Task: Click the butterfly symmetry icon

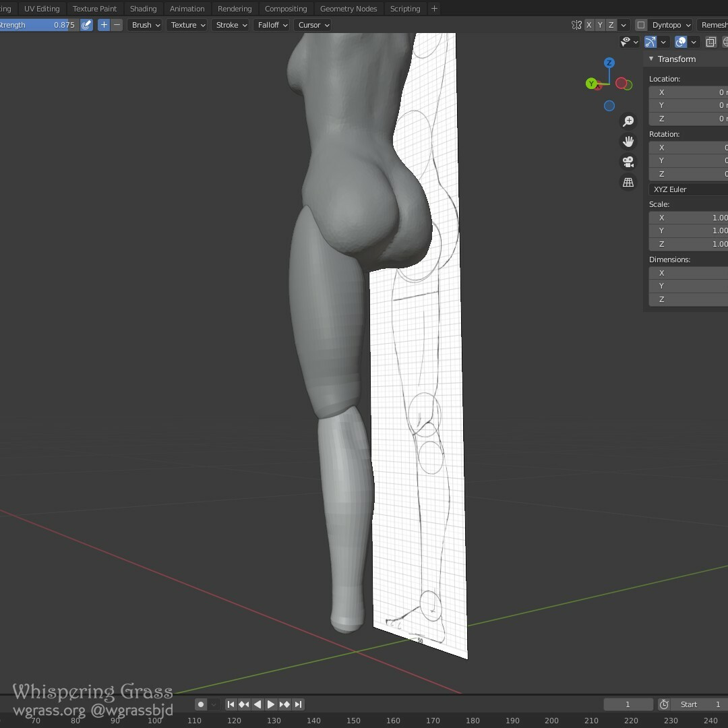Action: pyautogui.click(x=576, y=25)
